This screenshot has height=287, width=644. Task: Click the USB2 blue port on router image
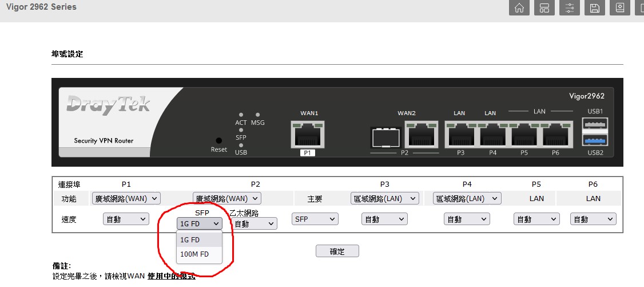595,140
